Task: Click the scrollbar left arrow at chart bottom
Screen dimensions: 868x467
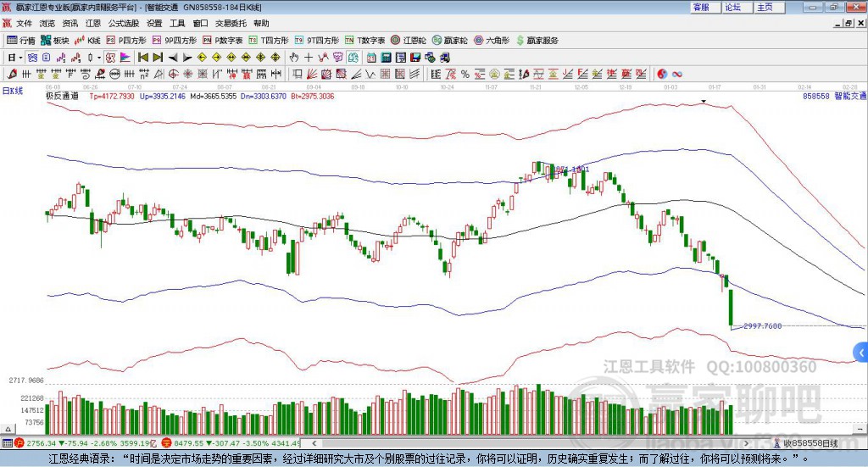Action: tap(314, 443)
